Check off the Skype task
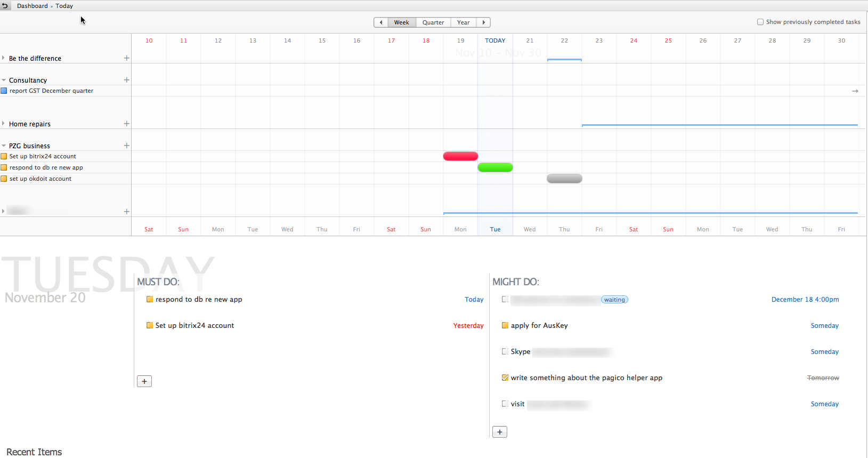 pyautogui.click(x=505, y=351)
